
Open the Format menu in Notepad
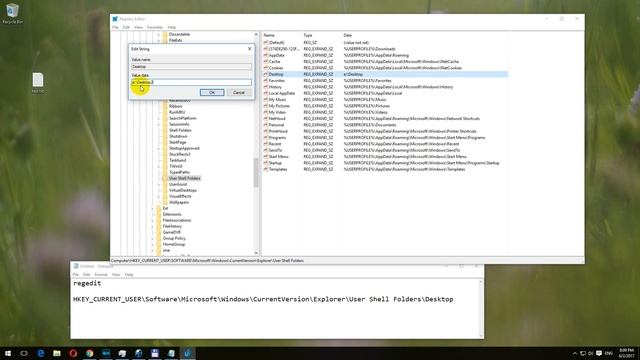coord(101,275)
